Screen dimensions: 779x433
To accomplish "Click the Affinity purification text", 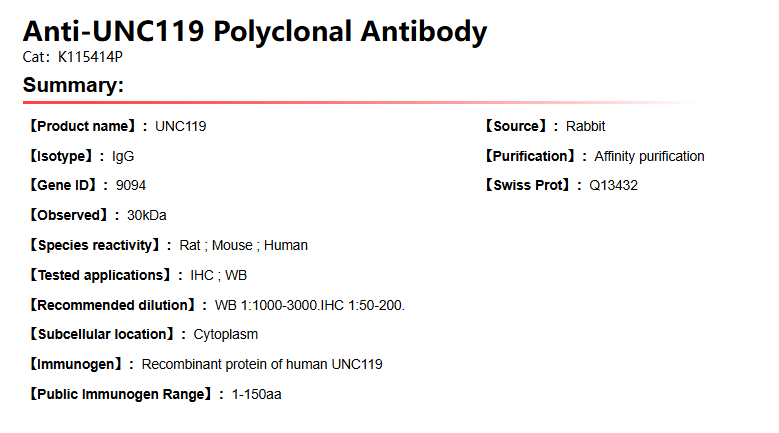I will point(649,156).
